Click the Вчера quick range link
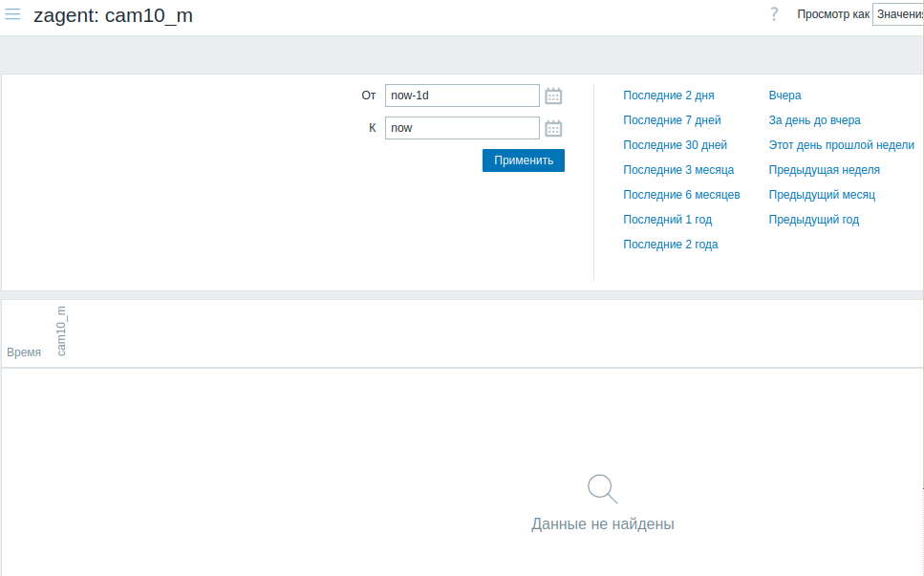This screenshot has width=924, height=576. tap(784, 95)
